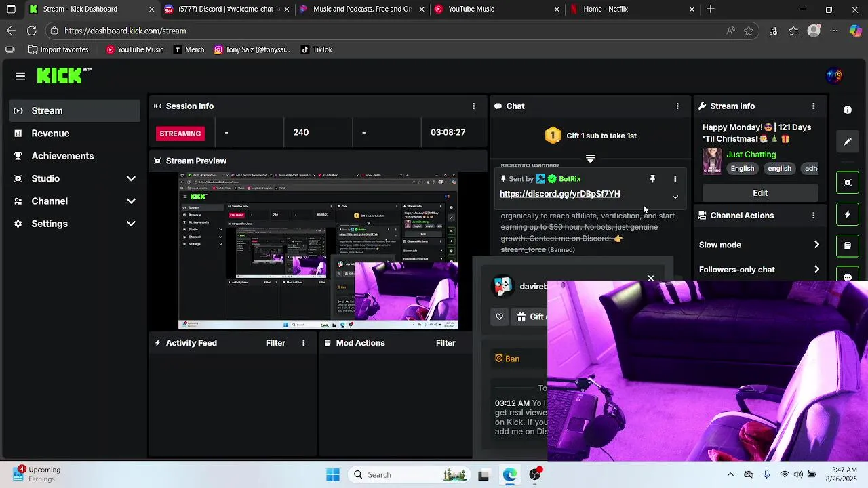Click the heart follow icon in user card
The width and height of the screenshot is (868, 488).
point(499,317)
